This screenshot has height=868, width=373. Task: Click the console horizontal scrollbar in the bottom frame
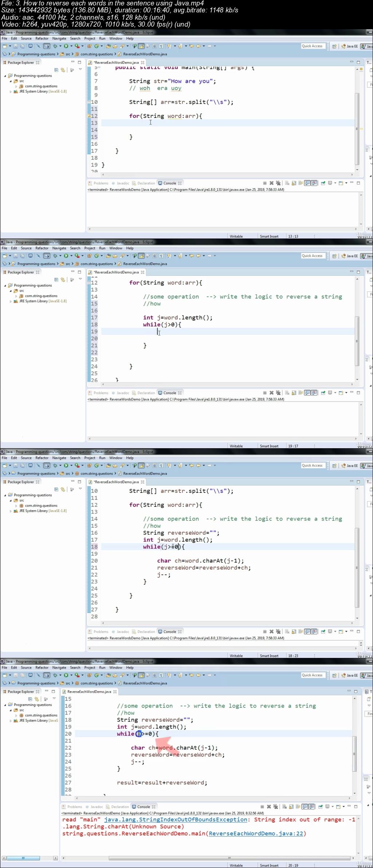[229, 858]
